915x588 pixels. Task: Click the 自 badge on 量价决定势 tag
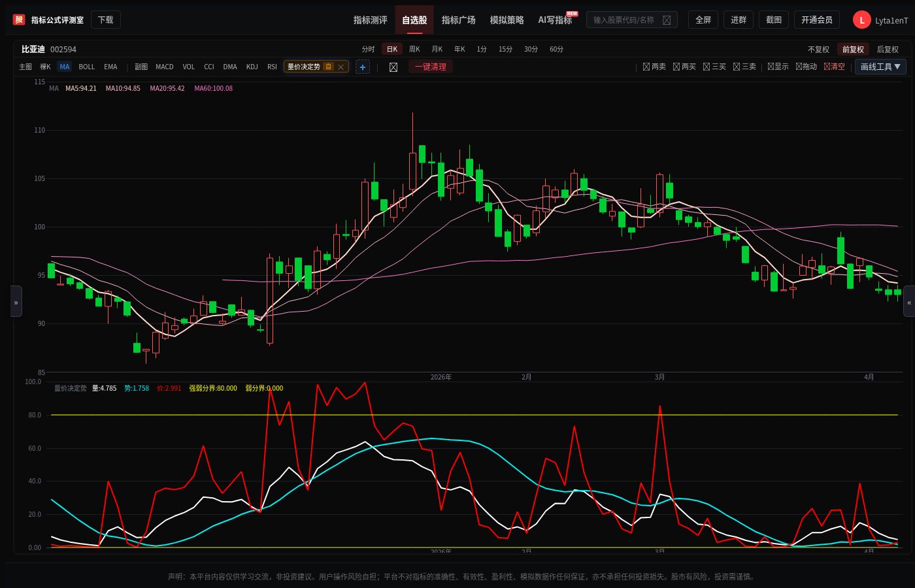329,67
